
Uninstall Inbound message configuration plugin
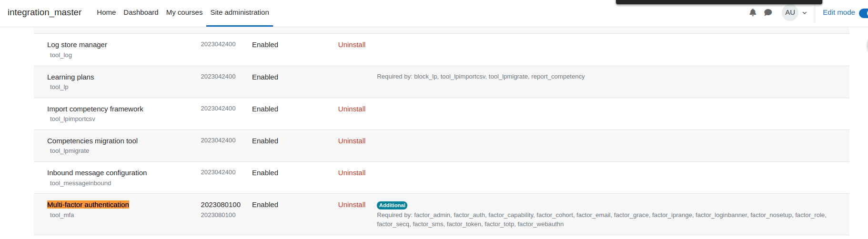click(x=352, y=173)
